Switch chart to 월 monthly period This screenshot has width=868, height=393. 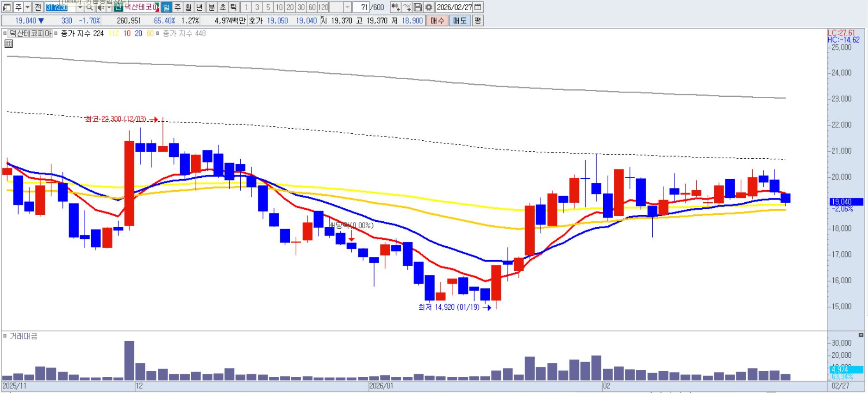pos(188,7)
